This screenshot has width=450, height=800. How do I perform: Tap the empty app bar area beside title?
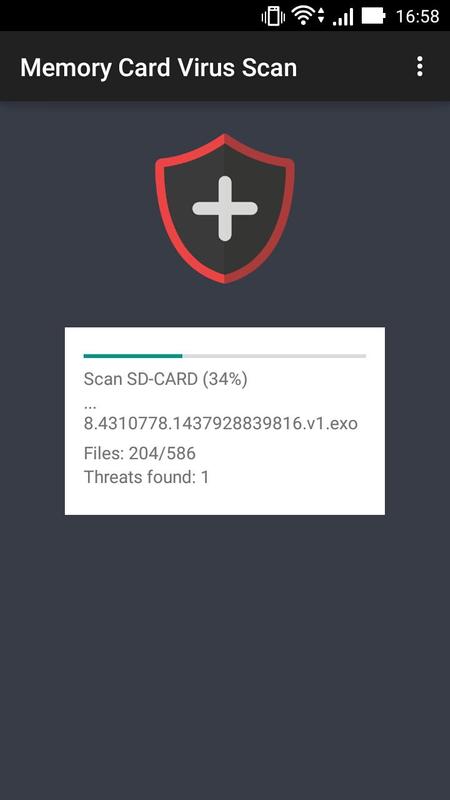coord(352,67)
